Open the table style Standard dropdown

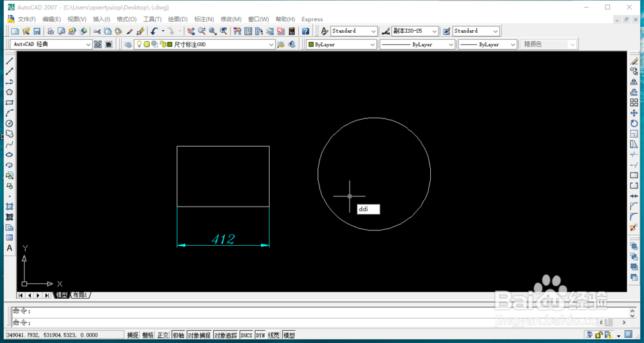click(x=476, y=31)
